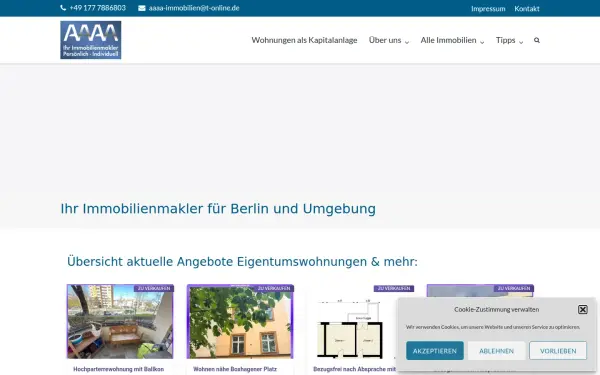The width and height of the screenshot is (600, 375).
Task: Click heading Ihr Immobilienmakler für Berlin und Umgebung
Action: coord(218,209)
